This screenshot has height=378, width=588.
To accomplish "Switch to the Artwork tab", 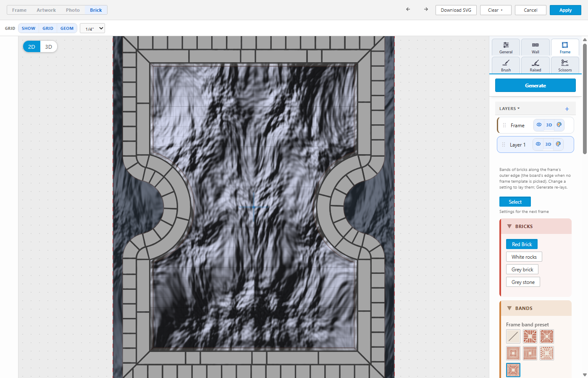I will tap(46, 10).
